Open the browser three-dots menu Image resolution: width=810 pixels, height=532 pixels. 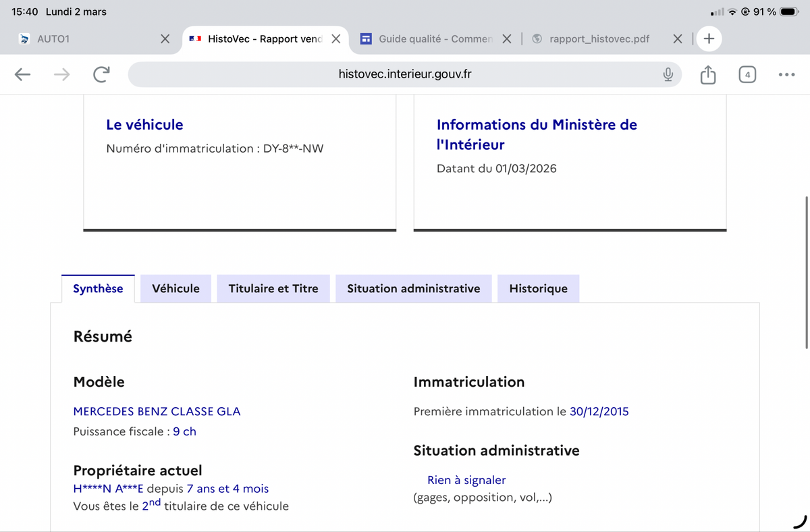[x=786, y=74]
